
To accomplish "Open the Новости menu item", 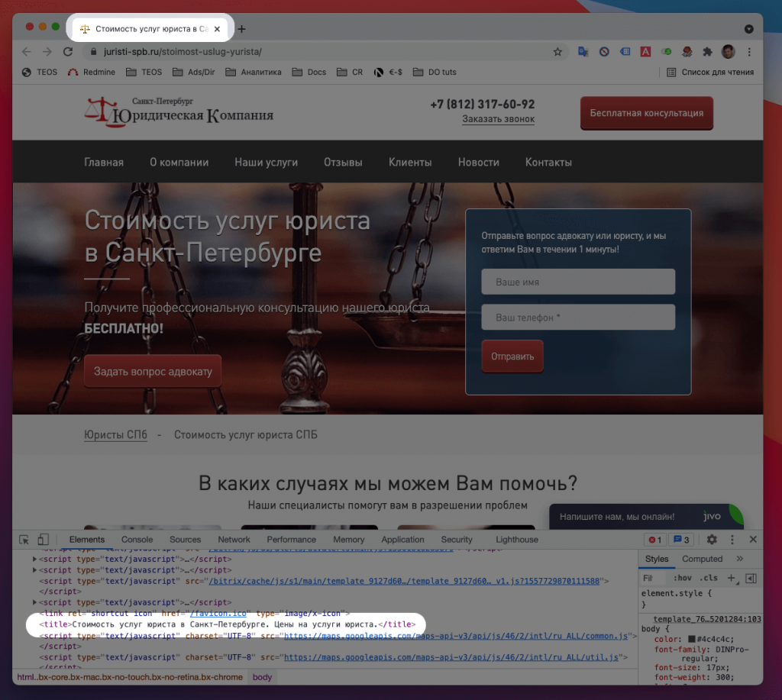I will [478, 163].
